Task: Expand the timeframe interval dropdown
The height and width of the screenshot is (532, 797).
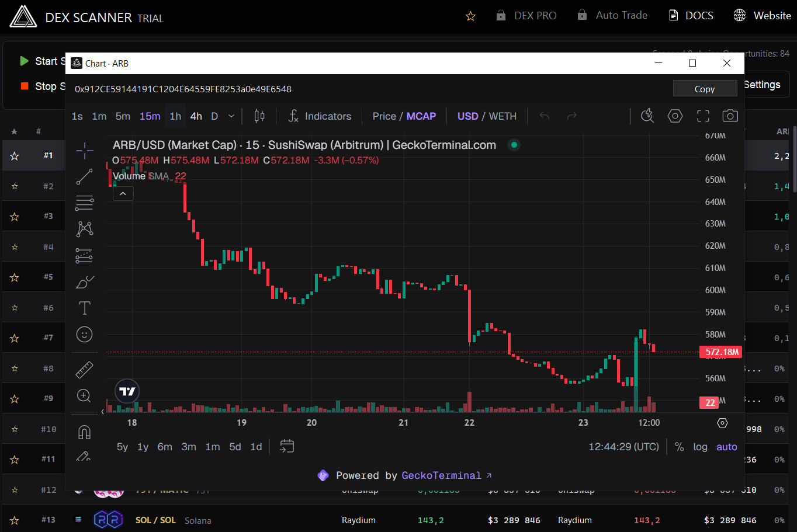Action: [231, 116]
